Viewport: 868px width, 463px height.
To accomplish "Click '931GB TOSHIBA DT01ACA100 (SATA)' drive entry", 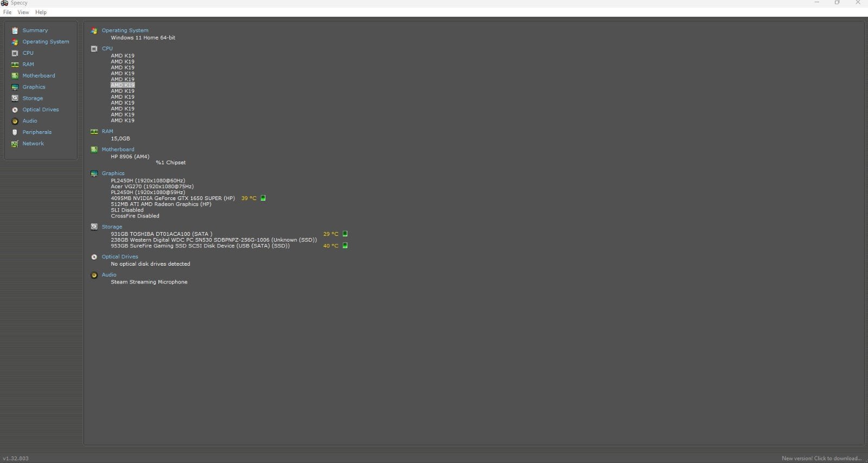I will [162, 234].
